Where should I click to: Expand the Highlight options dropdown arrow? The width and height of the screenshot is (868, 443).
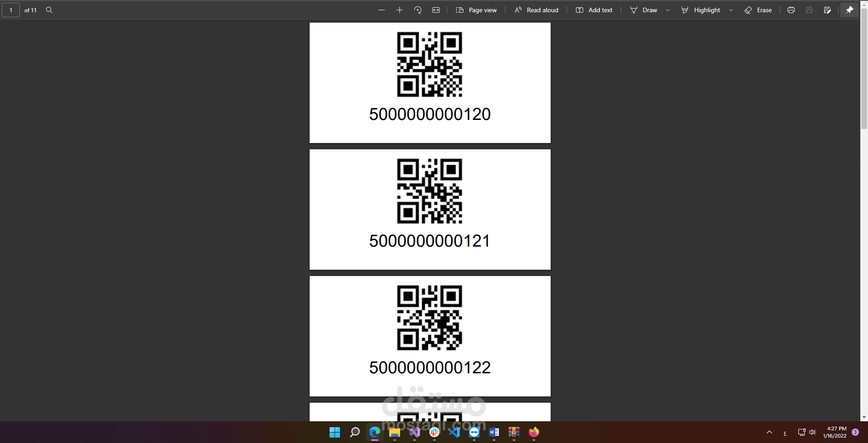731,10
